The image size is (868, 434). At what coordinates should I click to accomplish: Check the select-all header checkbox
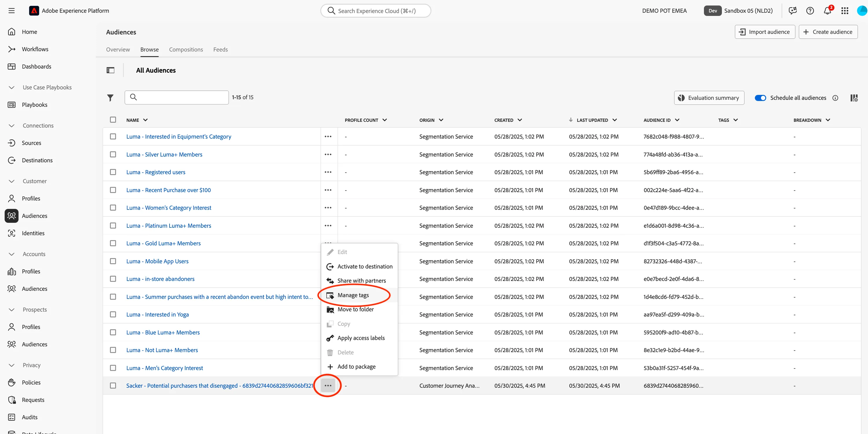113,119
